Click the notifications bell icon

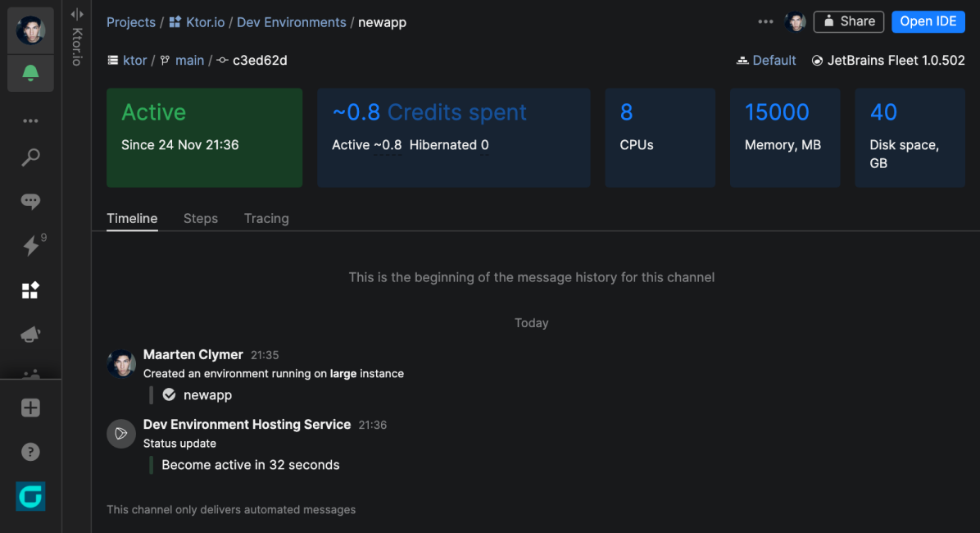(30, 74)
